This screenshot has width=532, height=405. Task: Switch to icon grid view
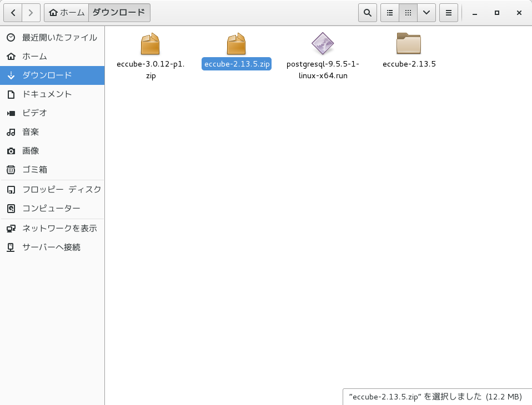tap(408, 13)
